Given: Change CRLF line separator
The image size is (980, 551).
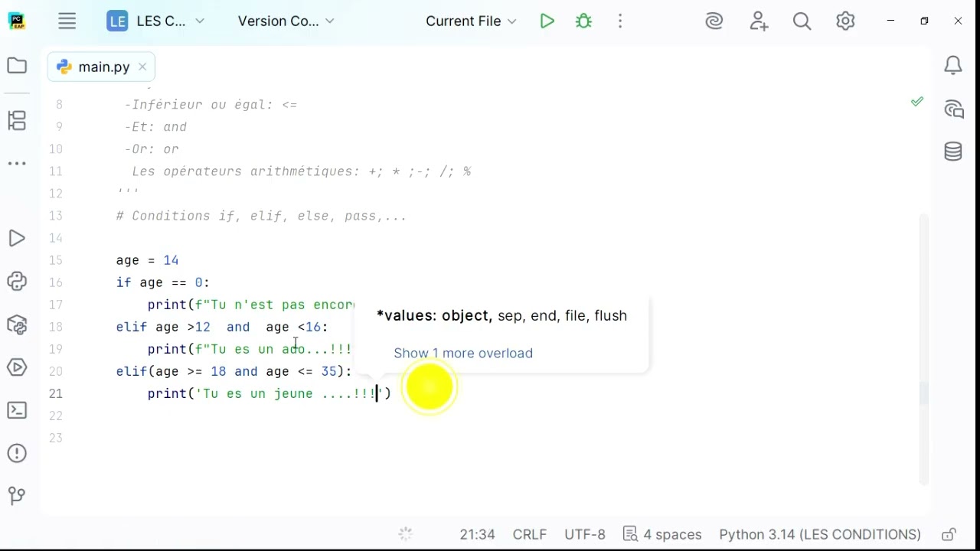Looking at the screenshot, I should [x=530, y=534].
